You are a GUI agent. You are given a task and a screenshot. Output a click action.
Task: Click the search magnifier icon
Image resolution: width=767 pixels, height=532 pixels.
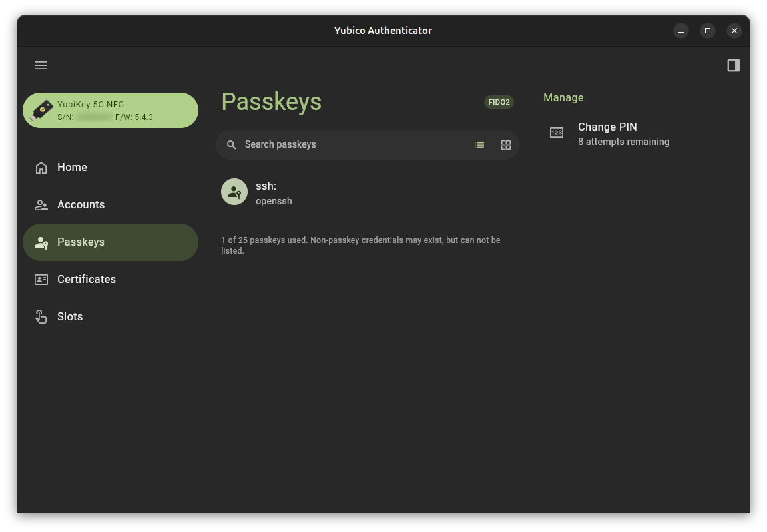click(x=231, y=144)
